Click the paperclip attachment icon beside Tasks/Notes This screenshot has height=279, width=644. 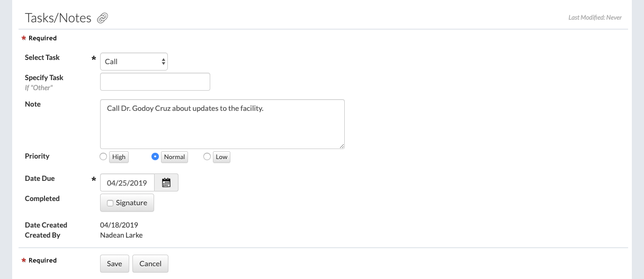point(103,18)
